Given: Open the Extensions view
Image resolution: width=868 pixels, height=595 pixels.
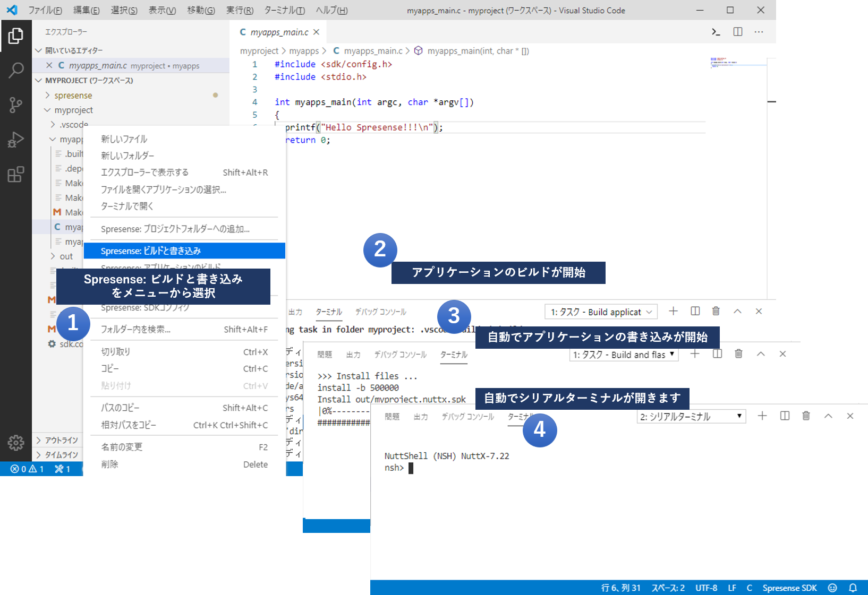Looking at the screenshot, I should click(x=16, y=174).
